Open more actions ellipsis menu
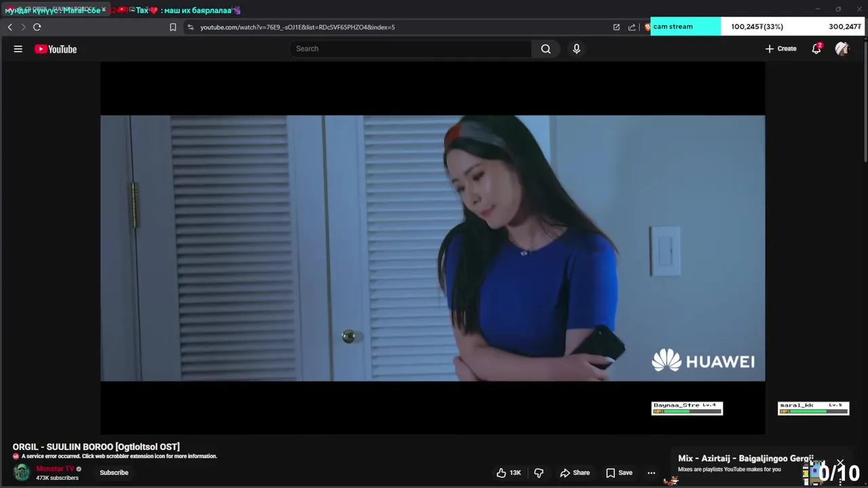This screenshot has width=868, height=488. pos(652,473)
